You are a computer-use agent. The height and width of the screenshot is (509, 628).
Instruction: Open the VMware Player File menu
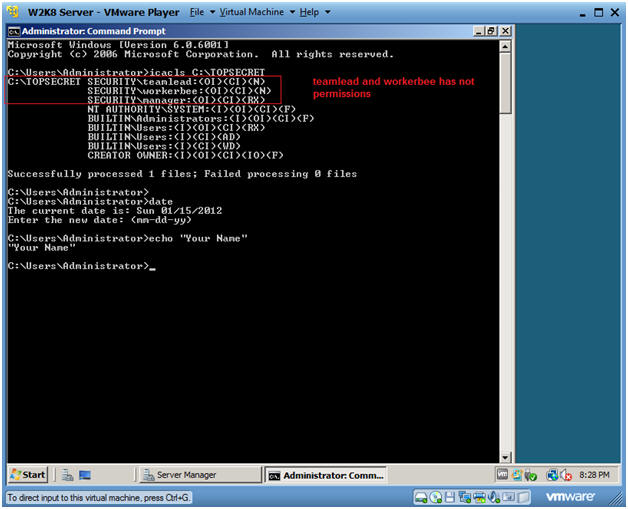(x=197, y=12)
